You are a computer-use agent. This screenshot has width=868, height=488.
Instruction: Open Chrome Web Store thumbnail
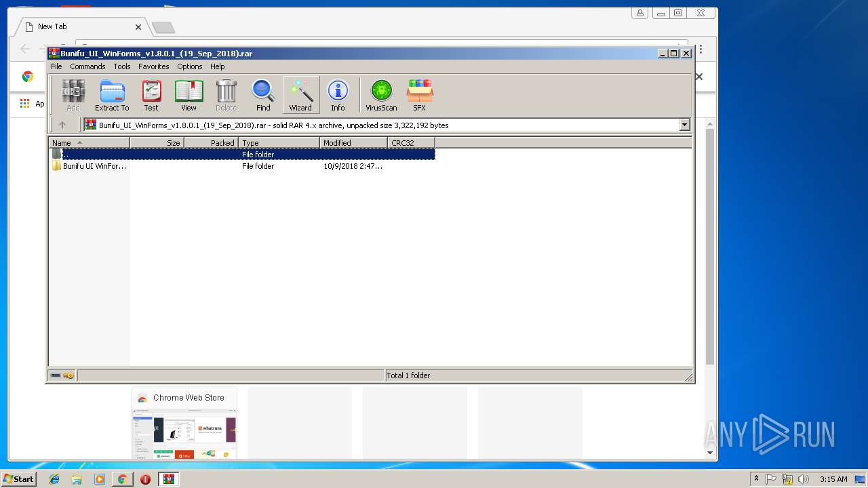[x=184, y=424]
